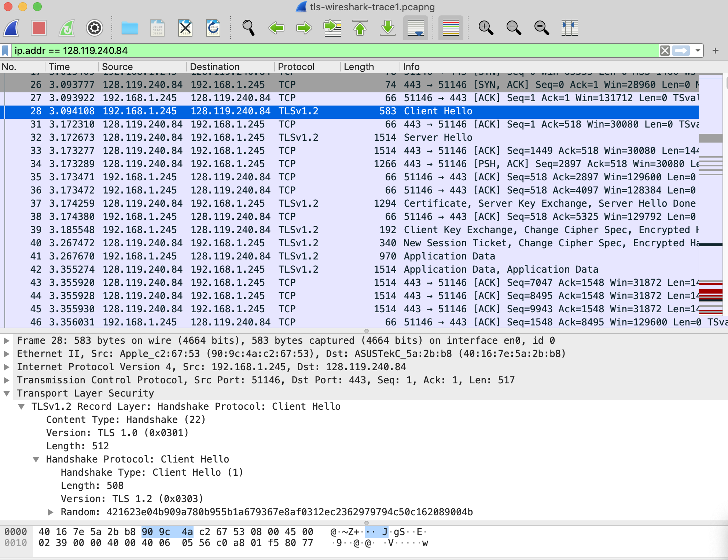Expand Frame 28 details

click(x=7, y=341)
